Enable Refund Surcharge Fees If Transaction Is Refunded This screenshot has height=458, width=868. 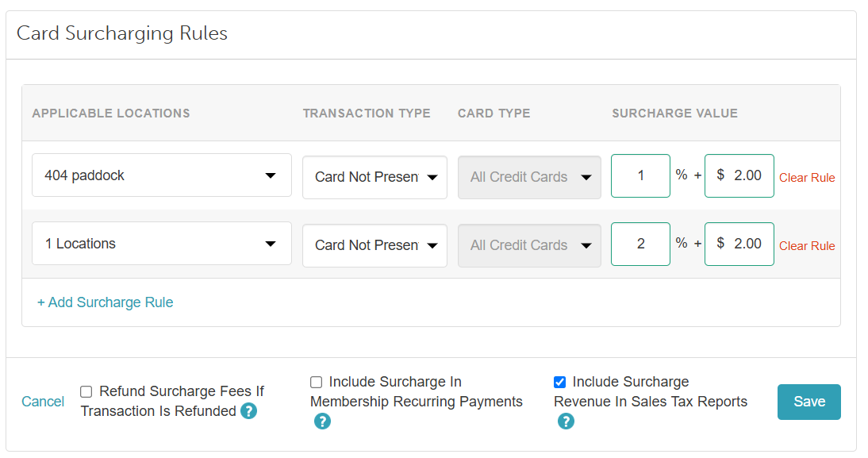pos(86,391)
